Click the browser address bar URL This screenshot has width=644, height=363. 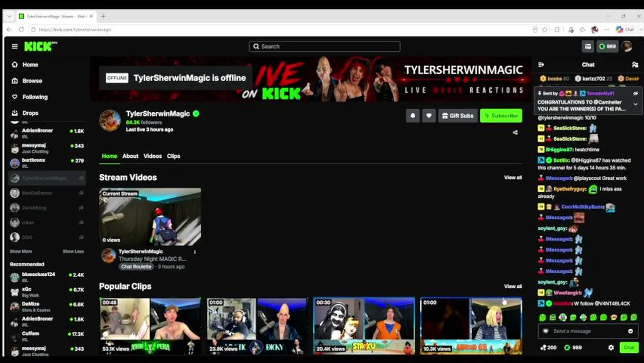click(x=75, y=30)
